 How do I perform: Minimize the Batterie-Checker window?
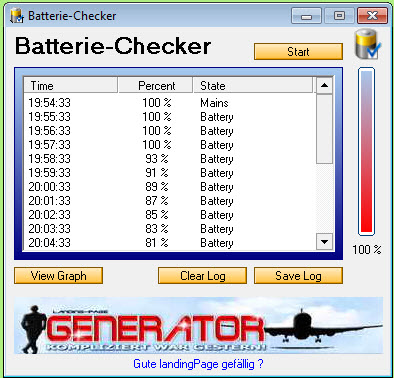(306, 16)
